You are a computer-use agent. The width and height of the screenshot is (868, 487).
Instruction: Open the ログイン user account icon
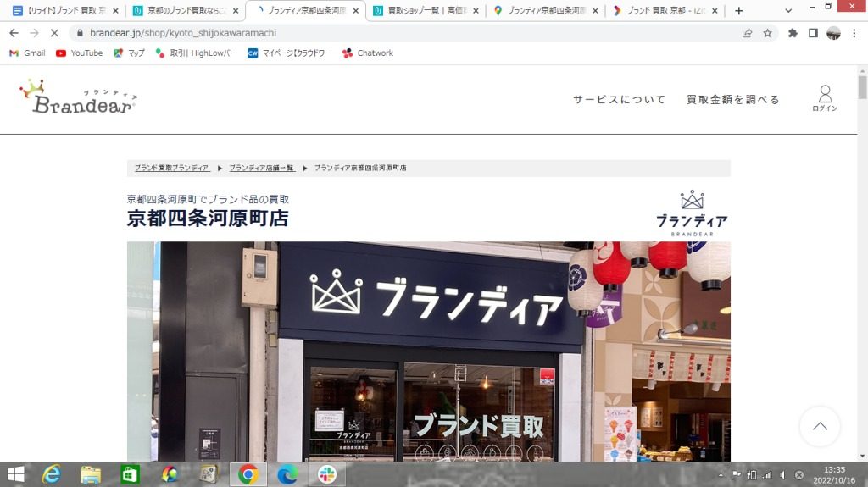(x=824, y=98)
